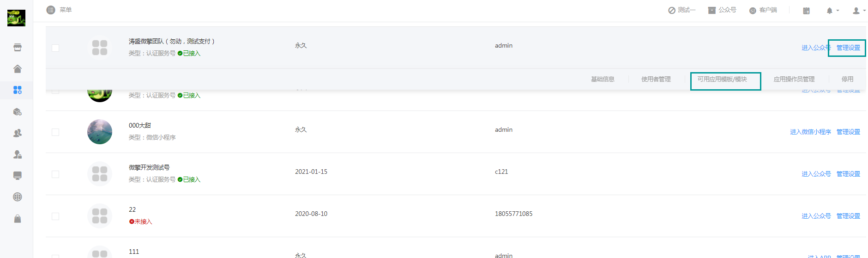Click 进入微信小程序 link for 000大甜
This screenshot has height=258, width=868.
810,132
